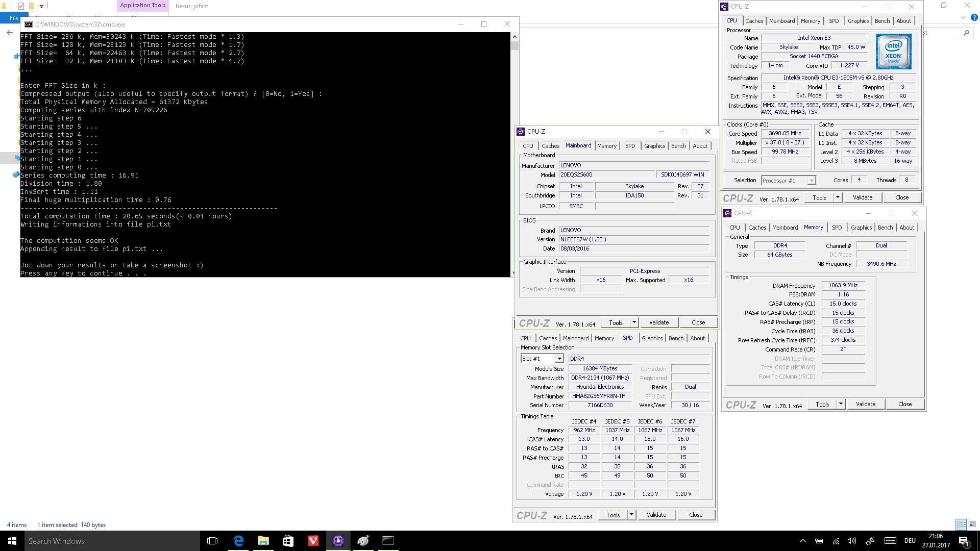Open Processor selection dropdown
The height and width of the screenshot is (551, 980).
pos(811,181)
